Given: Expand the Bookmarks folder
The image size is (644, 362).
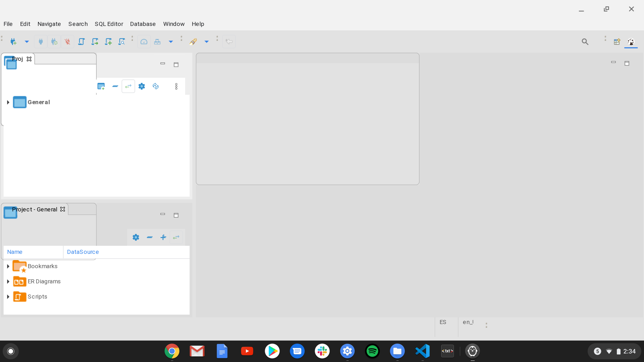Looking at the screenshot, I should point(8,266).
